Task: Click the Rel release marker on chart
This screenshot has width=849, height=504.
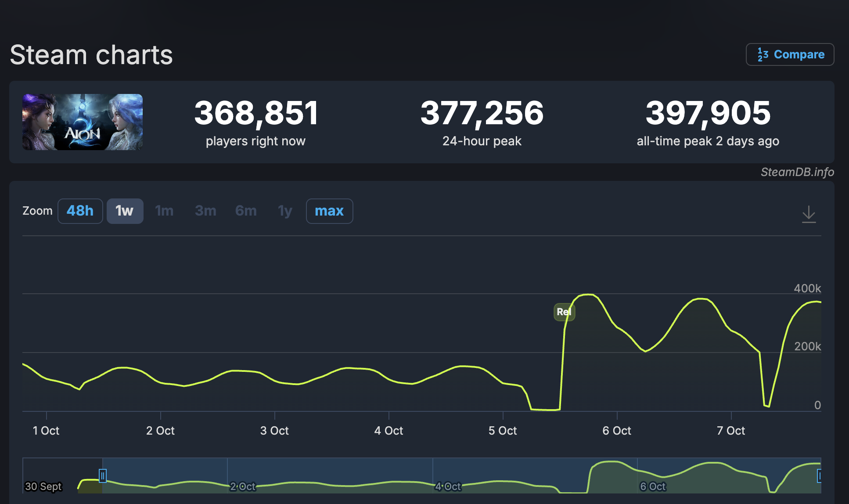Action: pyautogui.click(x=564, y=312)
